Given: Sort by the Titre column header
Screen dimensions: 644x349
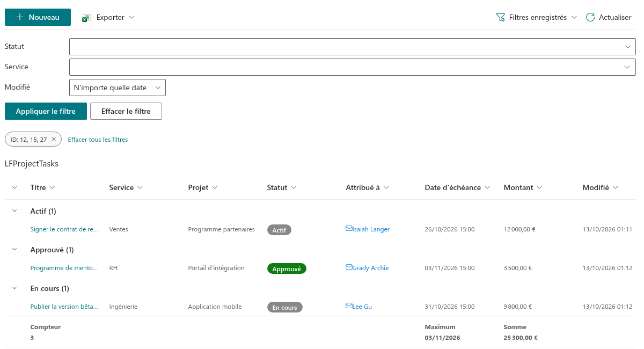Looking at the screenshot, I should [43, 187].
